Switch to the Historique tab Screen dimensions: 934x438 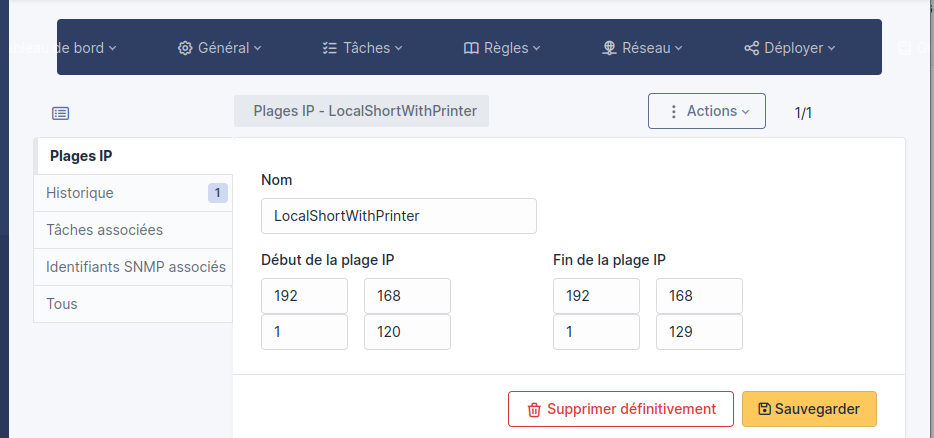coord(133,193)
